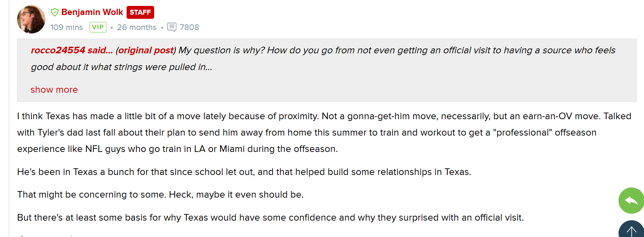The height and width of the screenshot is (237, 644).
Task: Open Benjamin Wolk username link
Action: click(x=92, y=12)
